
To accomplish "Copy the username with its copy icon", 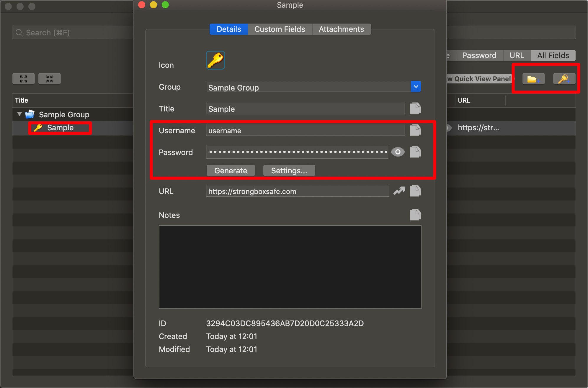I will [415, 130].
